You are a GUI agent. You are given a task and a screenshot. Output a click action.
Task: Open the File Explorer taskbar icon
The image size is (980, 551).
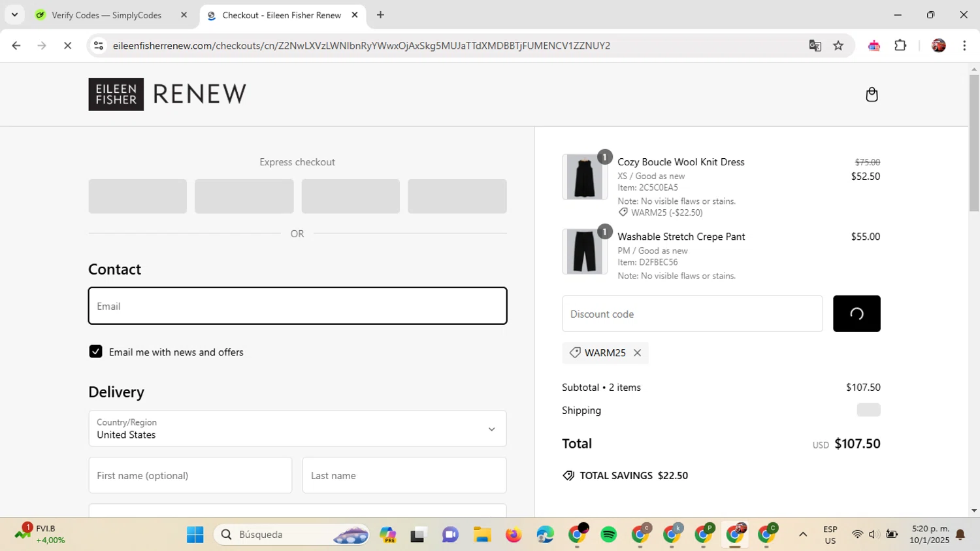click(482, 535)
